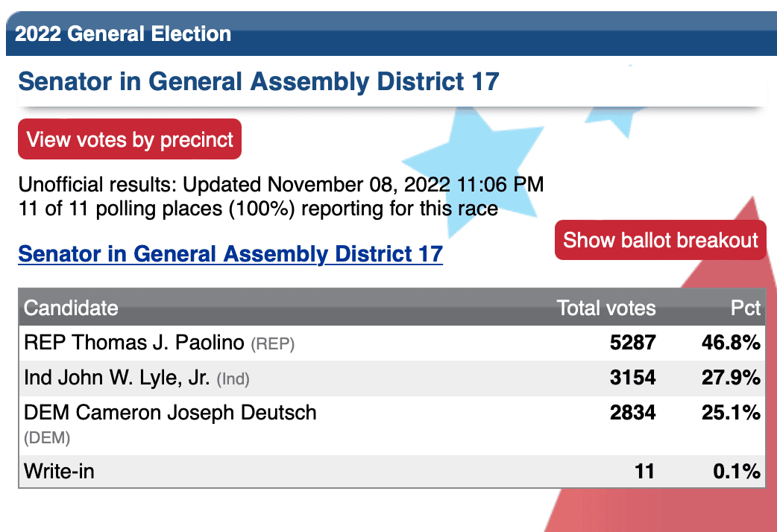The height and width of the screenshot is (532, 777).
Task: Select the REP Thomas J. Paolino row
Action: tap(392, 343)
